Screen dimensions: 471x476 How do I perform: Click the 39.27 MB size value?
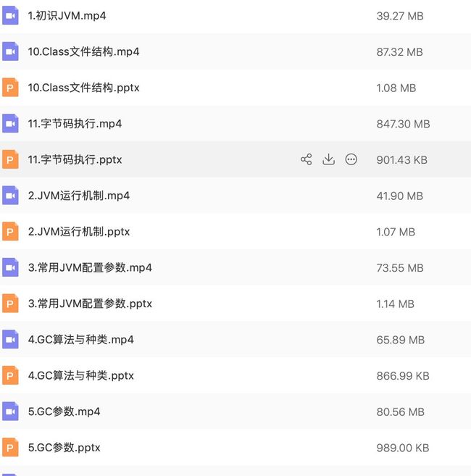pyautogui.click(x=400, y=16)
